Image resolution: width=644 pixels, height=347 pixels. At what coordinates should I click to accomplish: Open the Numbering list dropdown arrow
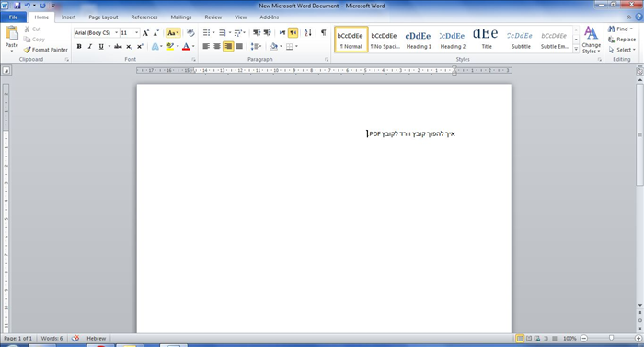(x=230, y=32)
